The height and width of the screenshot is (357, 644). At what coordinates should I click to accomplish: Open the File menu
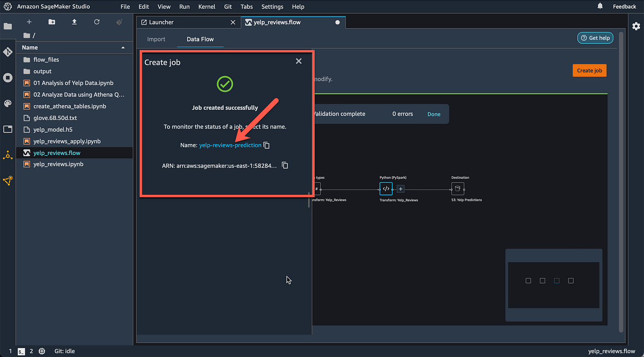(x=125, y=6)
